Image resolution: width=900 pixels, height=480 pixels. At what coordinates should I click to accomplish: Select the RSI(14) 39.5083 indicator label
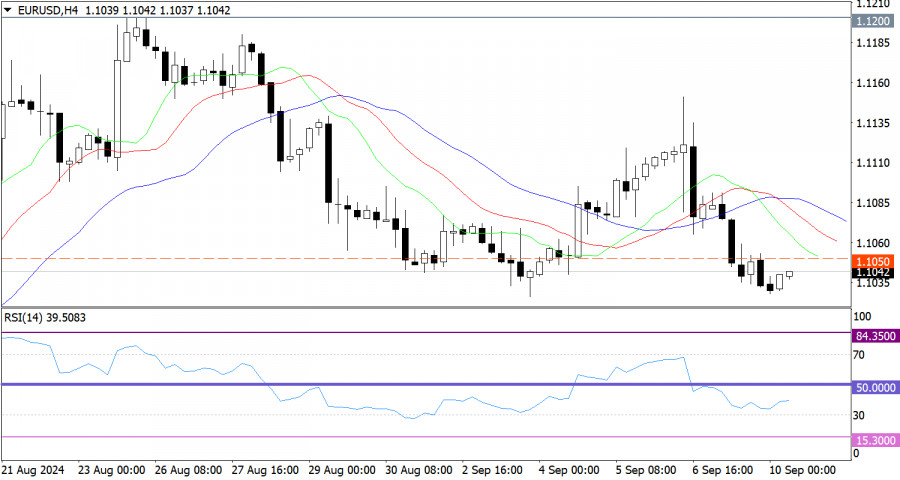[45, 318]
